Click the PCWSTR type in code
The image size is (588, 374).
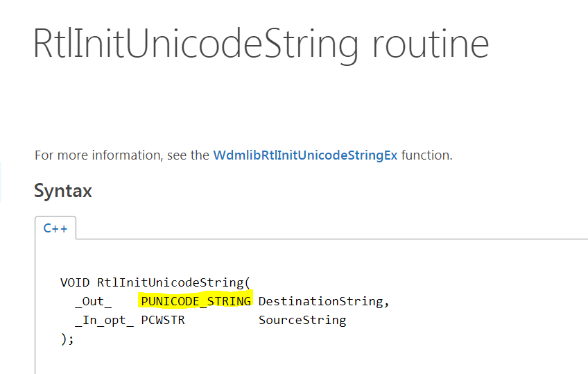point(162,320)
